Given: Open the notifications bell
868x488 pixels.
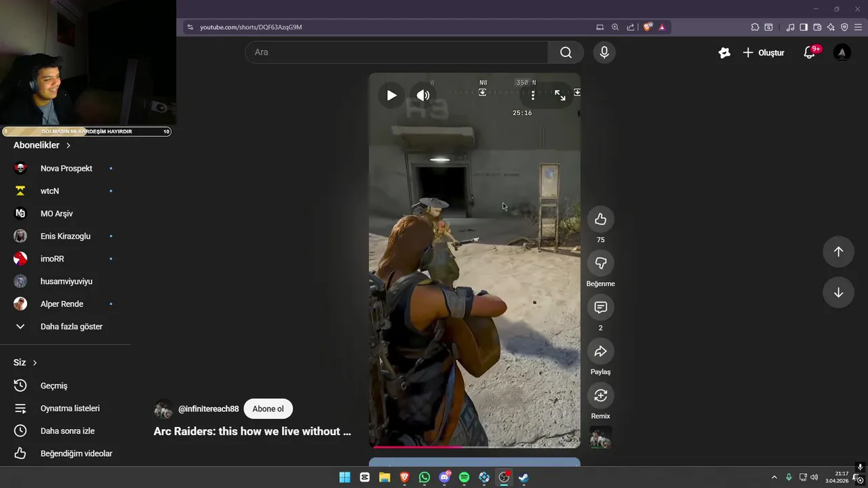Looking at the screenshot, I should coord(809,52).
